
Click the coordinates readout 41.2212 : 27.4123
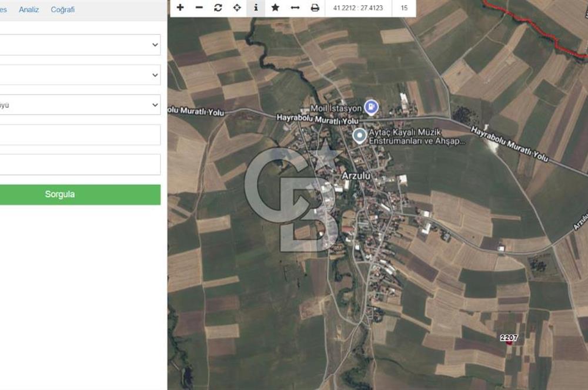click(358, 8)
